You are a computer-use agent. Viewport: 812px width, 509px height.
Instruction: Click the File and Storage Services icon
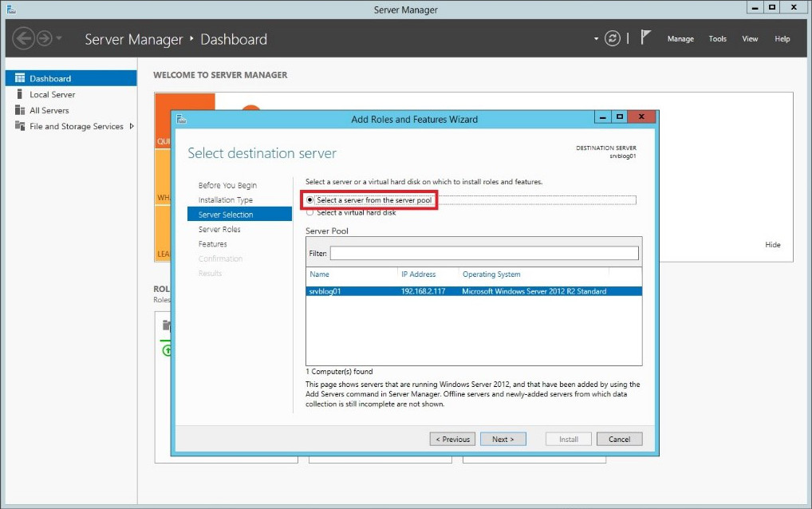tap(20, 126)
